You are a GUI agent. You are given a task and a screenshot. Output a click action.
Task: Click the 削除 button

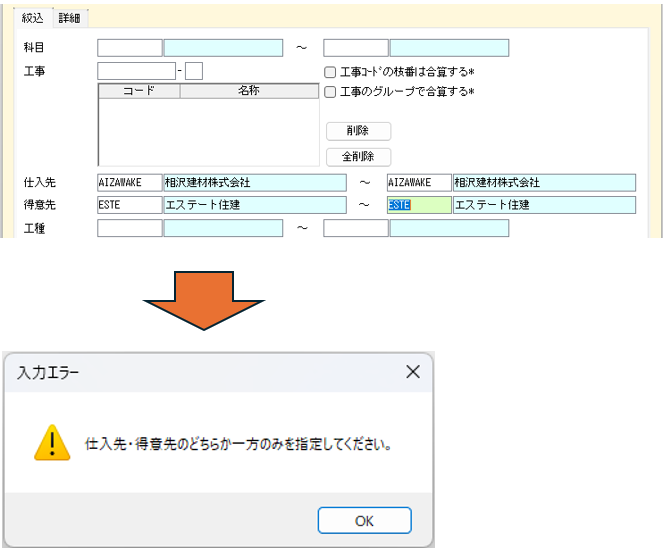pyautogui.click(x=358, y=131)
